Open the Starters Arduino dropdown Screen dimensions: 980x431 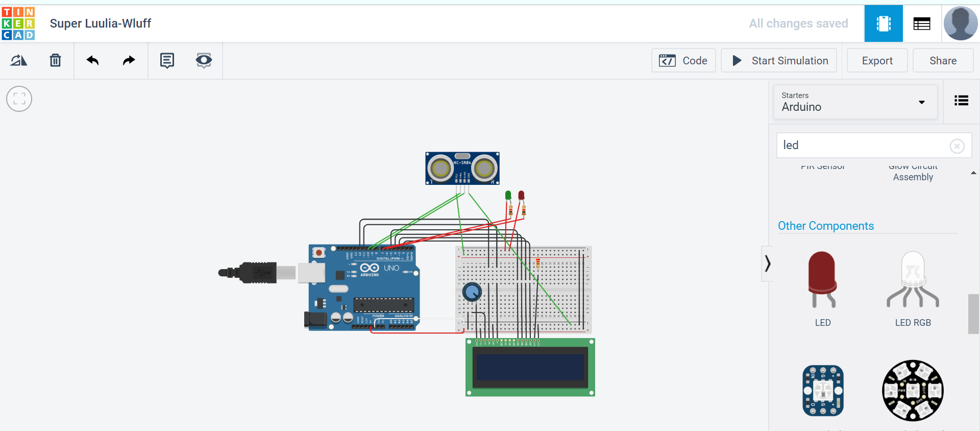click(855, 102)
